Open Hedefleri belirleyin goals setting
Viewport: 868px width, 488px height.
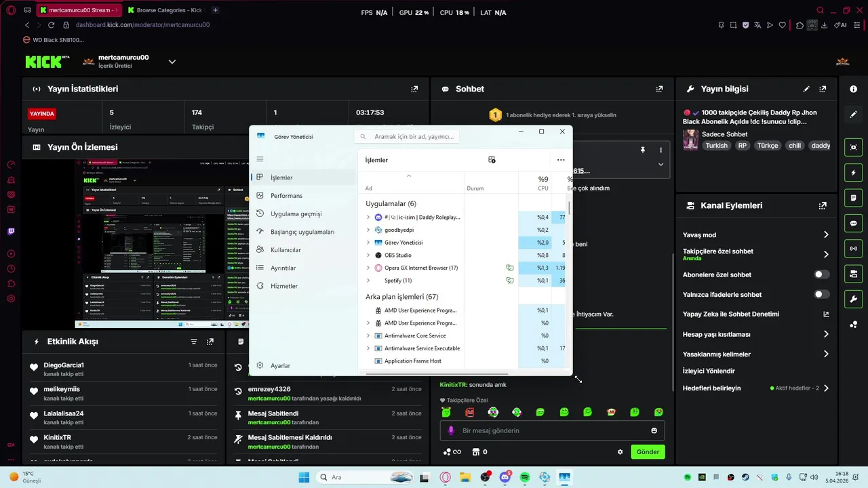756,388
